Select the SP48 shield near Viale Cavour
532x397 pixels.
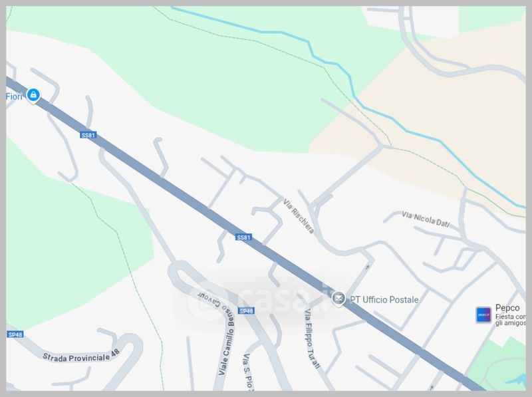click(x=246, y=311)
